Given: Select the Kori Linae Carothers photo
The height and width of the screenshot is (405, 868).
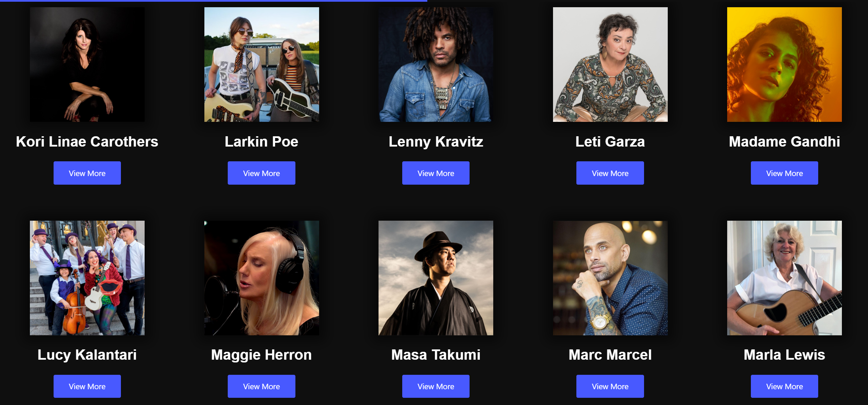Looking at the screenshot, I should coord(87,65).
